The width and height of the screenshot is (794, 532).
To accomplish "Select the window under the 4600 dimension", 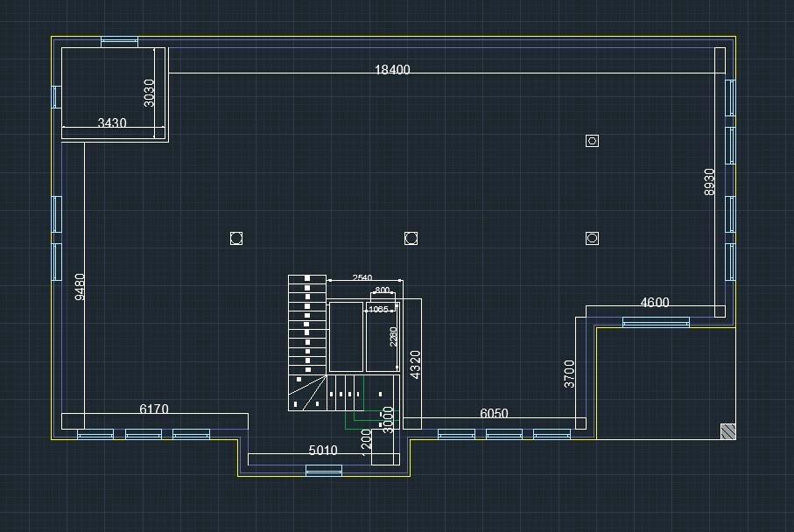I will point(656,322).
